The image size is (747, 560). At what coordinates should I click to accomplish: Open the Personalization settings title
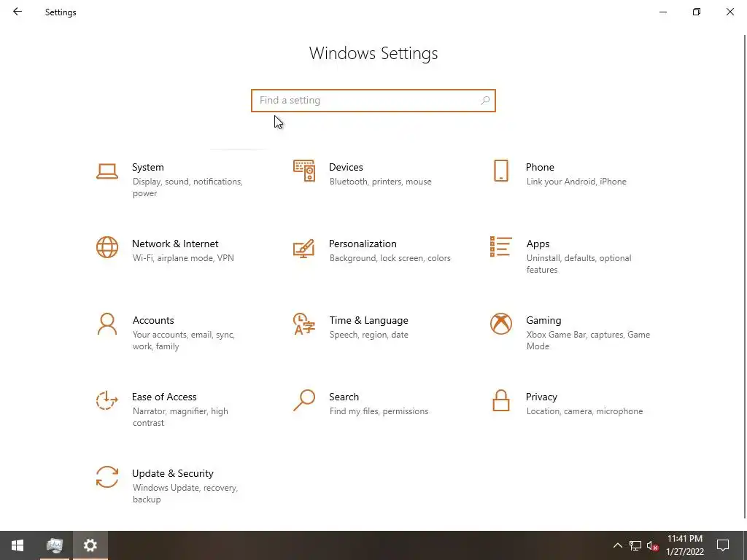[363, 244]
